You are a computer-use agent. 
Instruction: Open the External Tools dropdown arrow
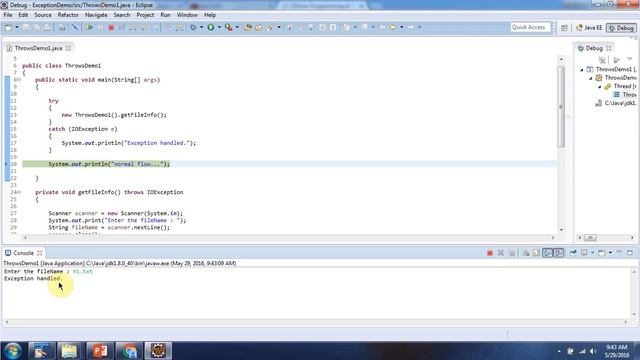click(237, 27)
